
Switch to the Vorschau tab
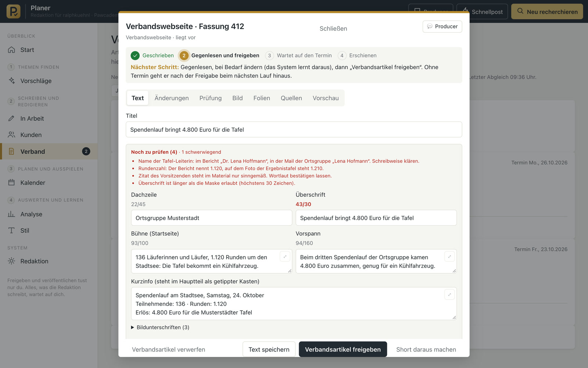pos(326,98)
